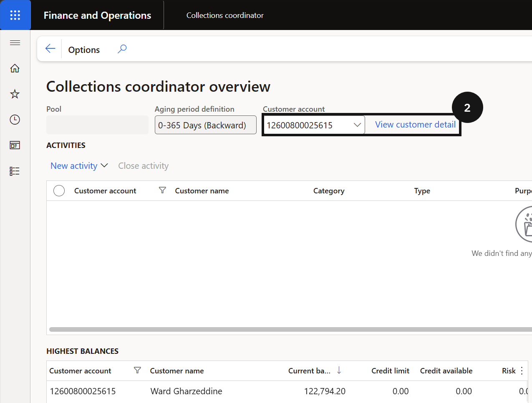Image resolution: width=532 pixels, height=403 pixels.
Task: Click Collections coordinator header label
Action: [225, 15]
